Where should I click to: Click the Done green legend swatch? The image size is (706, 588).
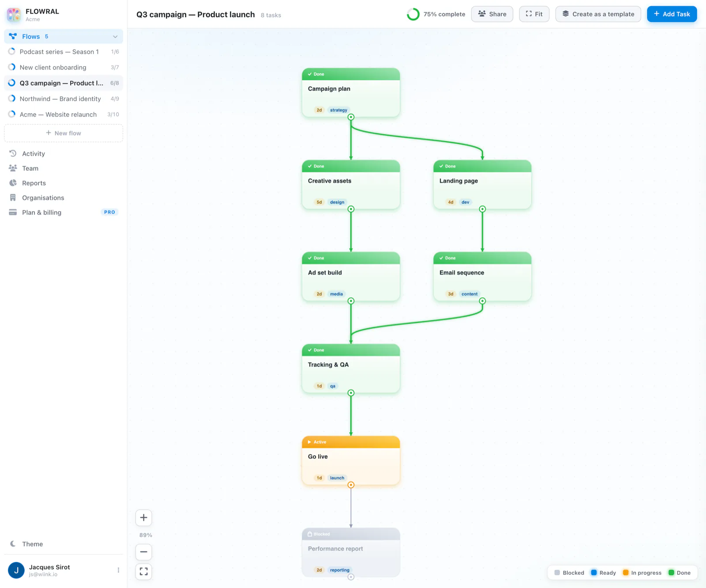click(x=671, y=573)
